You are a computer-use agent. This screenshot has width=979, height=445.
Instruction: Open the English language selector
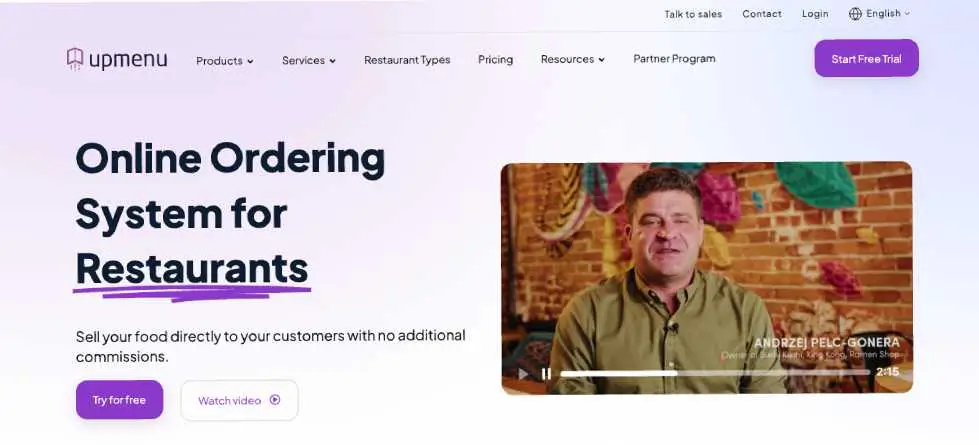[x=879, y=14]
